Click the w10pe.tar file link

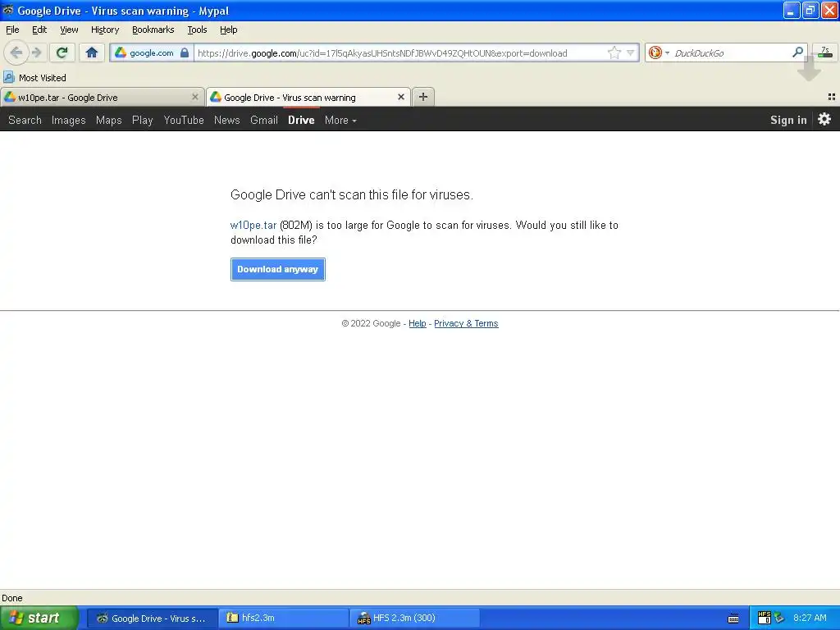(x=253, y=225)
